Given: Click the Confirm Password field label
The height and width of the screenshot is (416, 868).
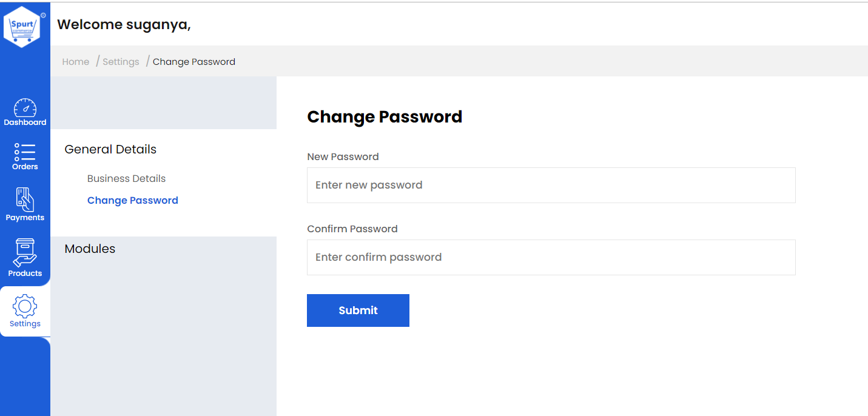Looking at the screenshot, I should click(352, 229).
